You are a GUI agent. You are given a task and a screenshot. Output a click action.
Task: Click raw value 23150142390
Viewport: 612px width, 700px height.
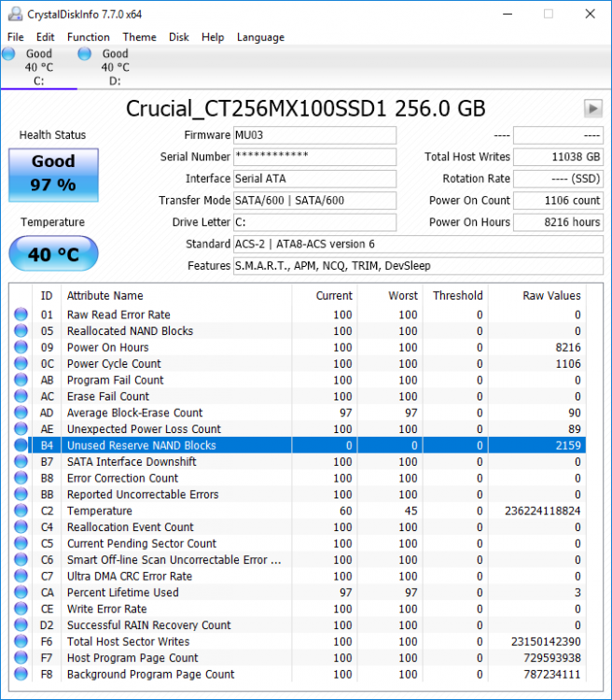coord(546,641)
